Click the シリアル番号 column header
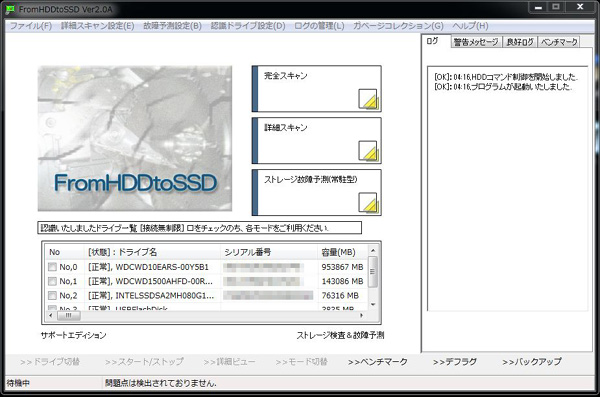600x397 pixels. pos(269,252)
